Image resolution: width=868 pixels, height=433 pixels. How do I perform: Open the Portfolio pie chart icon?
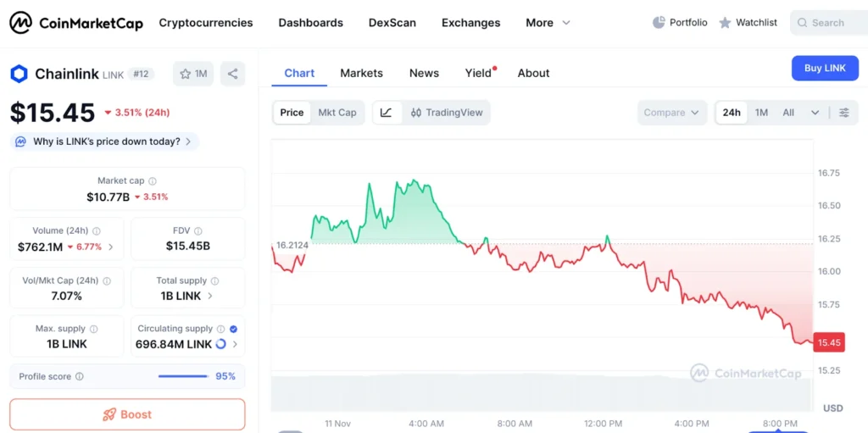click(x=659, y=23)
